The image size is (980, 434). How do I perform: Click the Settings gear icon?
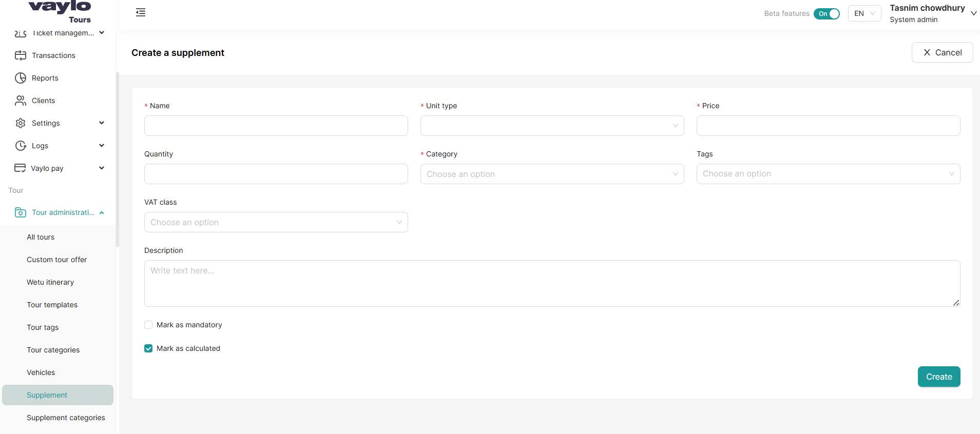click(x=21, y=123)
